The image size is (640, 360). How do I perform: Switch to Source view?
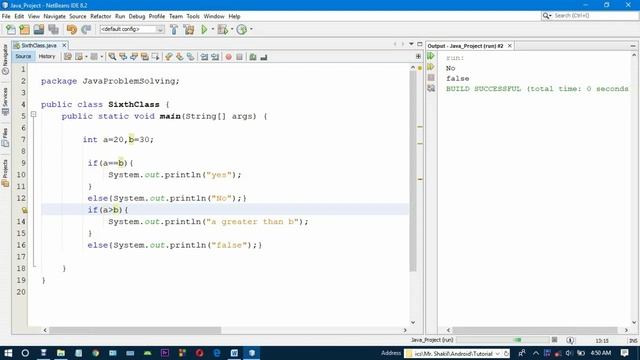pos(23,57)
